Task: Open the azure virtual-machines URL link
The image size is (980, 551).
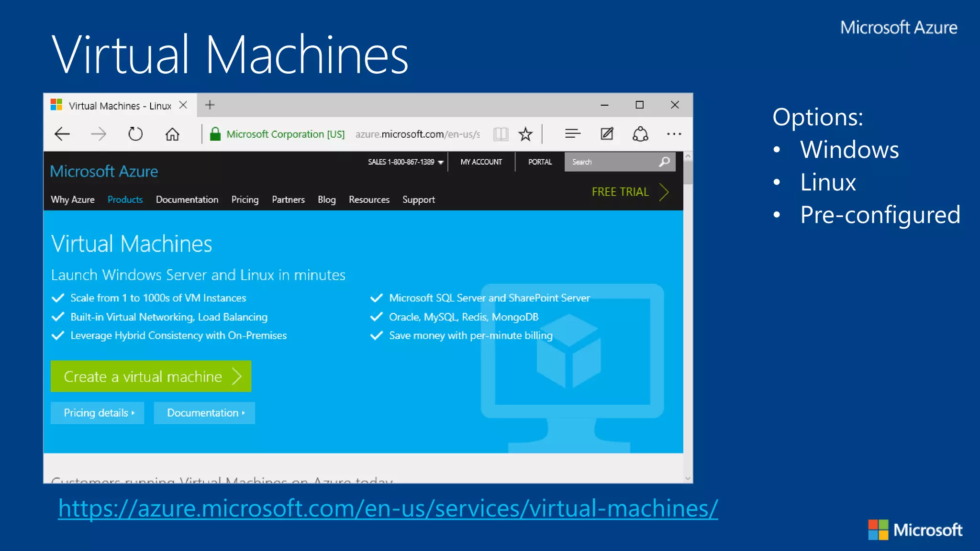Action: click(x=388, y=508)
